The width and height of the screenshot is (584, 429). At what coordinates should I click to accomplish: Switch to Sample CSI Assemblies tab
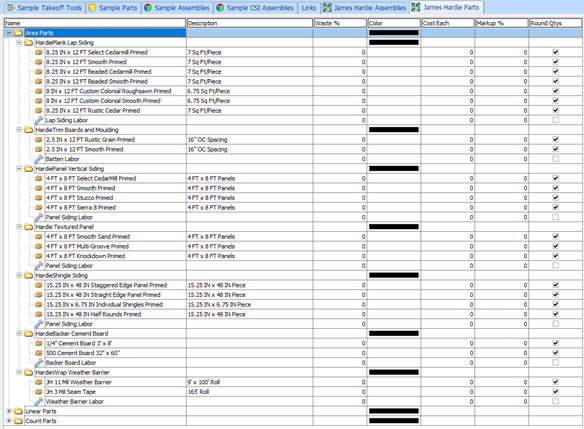click(256, 8)
